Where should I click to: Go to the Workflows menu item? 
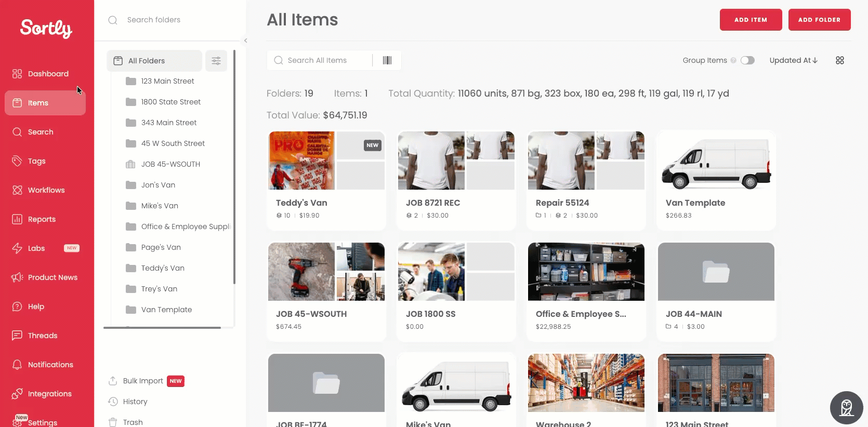pyautogui.click(x=45, y=190)
